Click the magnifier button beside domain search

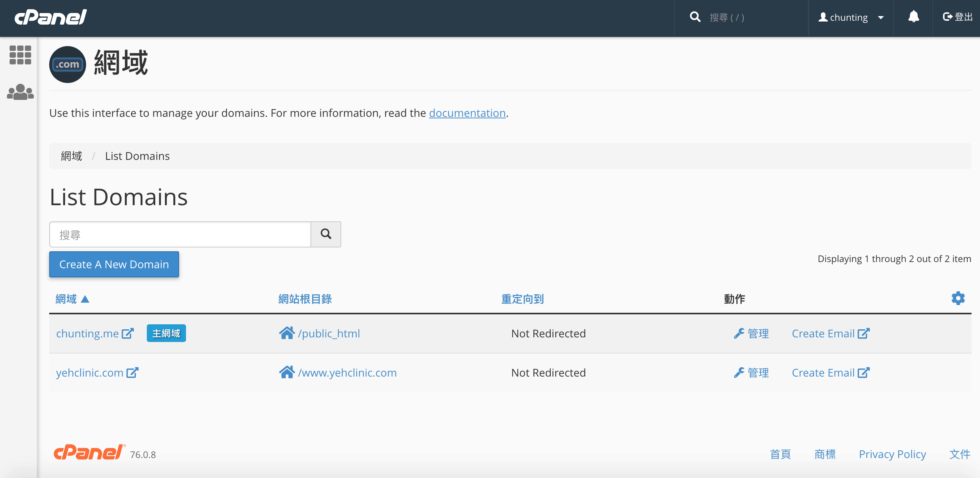click(x=326, y=234)
